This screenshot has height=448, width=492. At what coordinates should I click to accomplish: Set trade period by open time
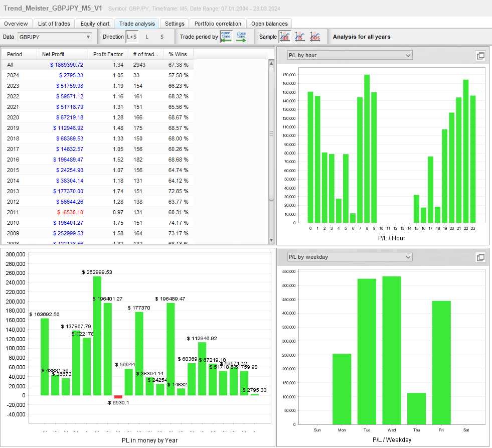pyautogui.click(x=226, y=36)
